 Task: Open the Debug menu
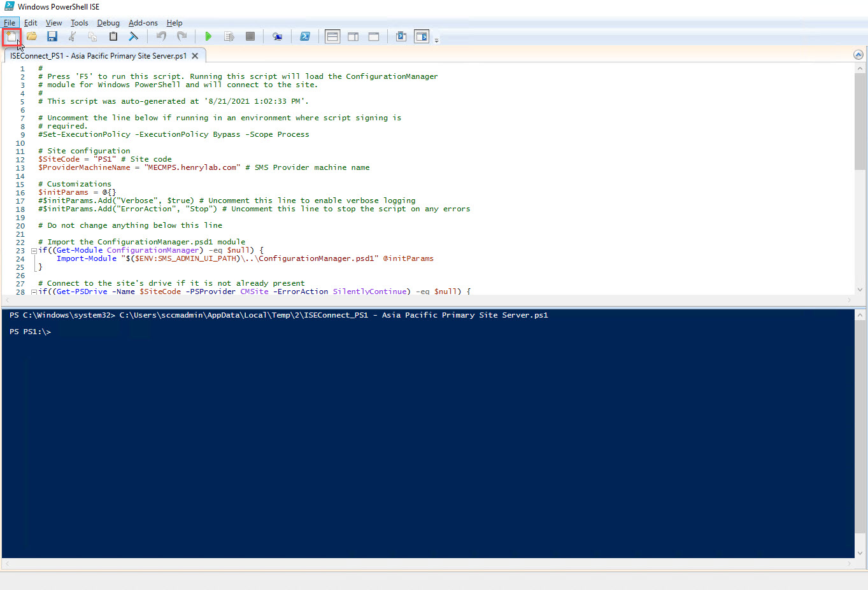pyautogui.click(x=108, y=23)
